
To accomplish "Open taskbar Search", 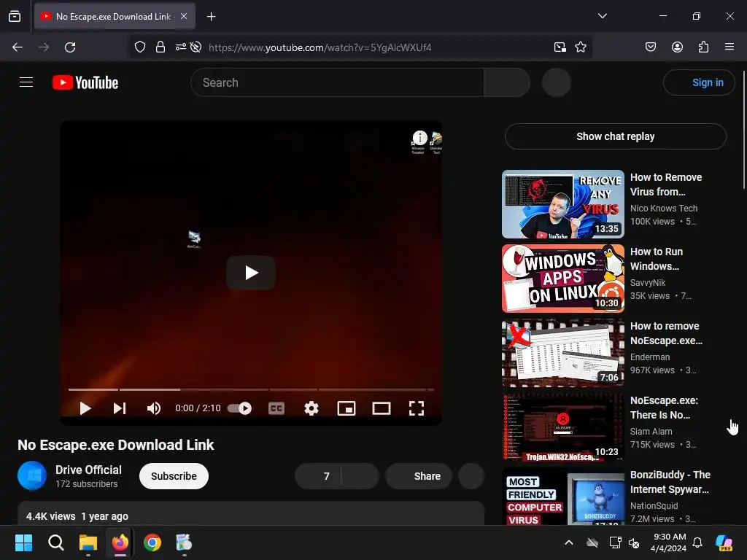I will [55, 542].
